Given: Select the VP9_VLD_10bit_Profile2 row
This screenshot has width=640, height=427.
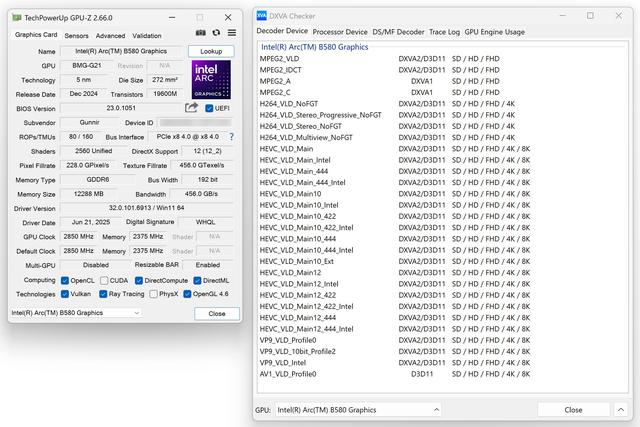Looking at the screenshot, I should pyautogui.click(x=442, y=351).
